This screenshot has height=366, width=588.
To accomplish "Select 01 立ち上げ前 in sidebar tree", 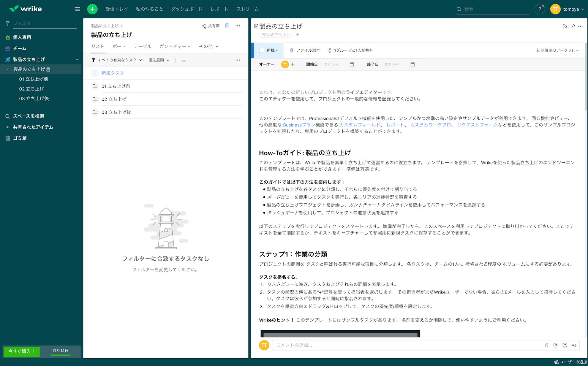I will coord(34,79).
